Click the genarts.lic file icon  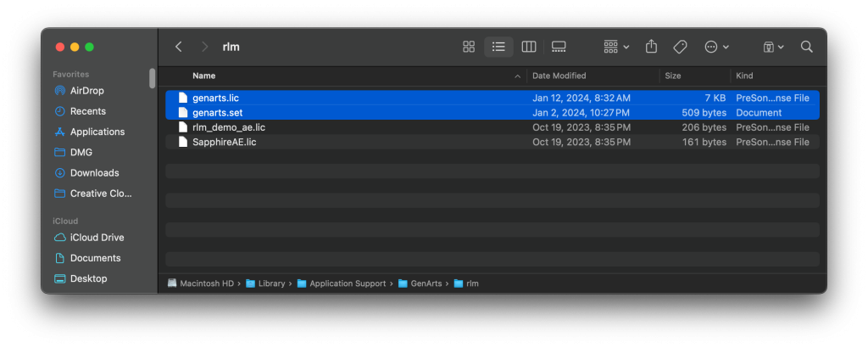(x=183, y=98)
